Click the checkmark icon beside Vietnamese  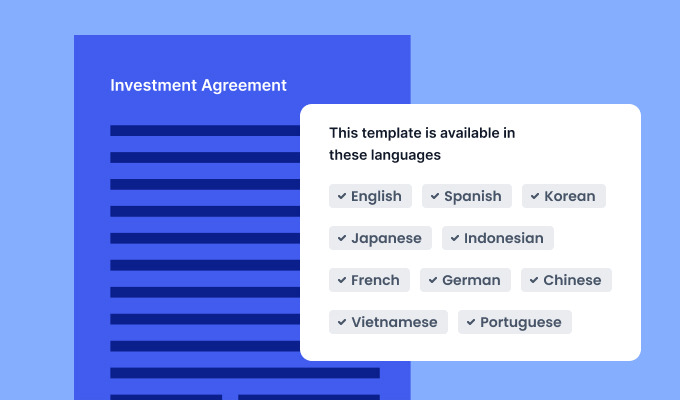point(342,322)
